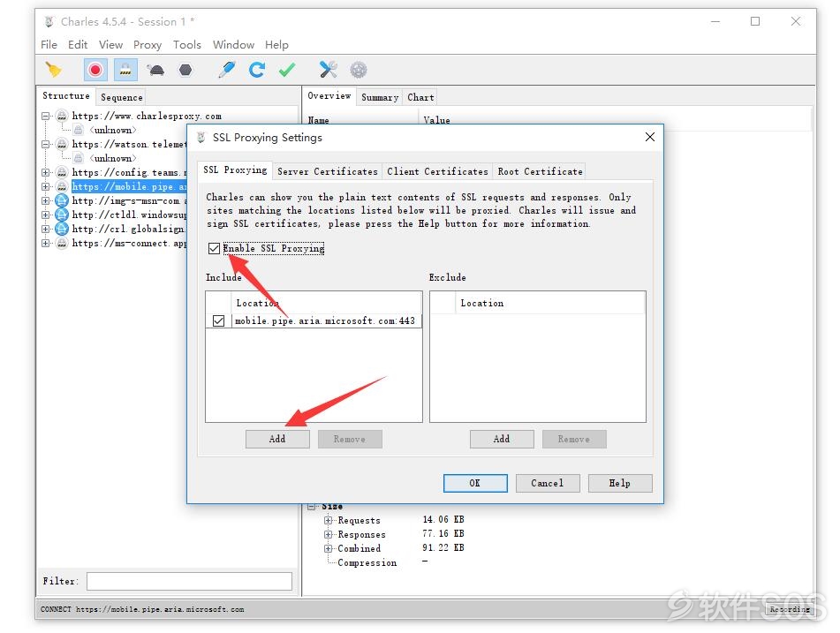Open the Tools menu

pos(187,44)
